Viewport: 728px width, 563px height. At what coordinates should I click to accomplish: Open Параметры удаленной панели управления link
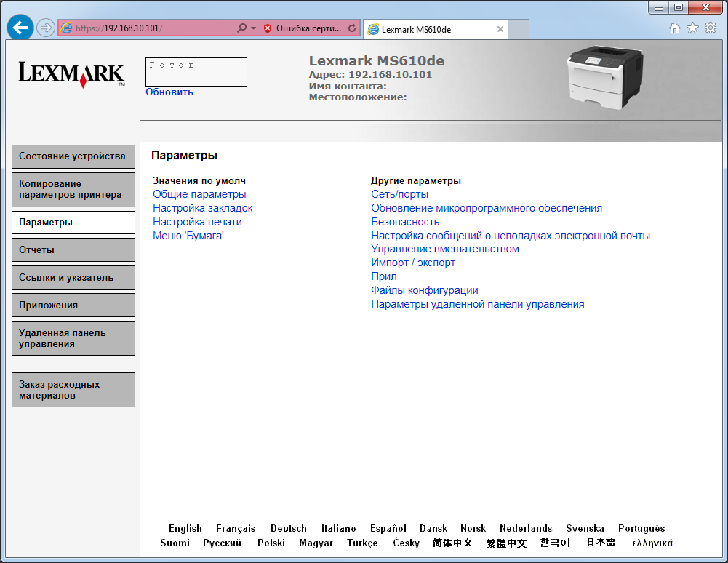click(x=477, y=304)
